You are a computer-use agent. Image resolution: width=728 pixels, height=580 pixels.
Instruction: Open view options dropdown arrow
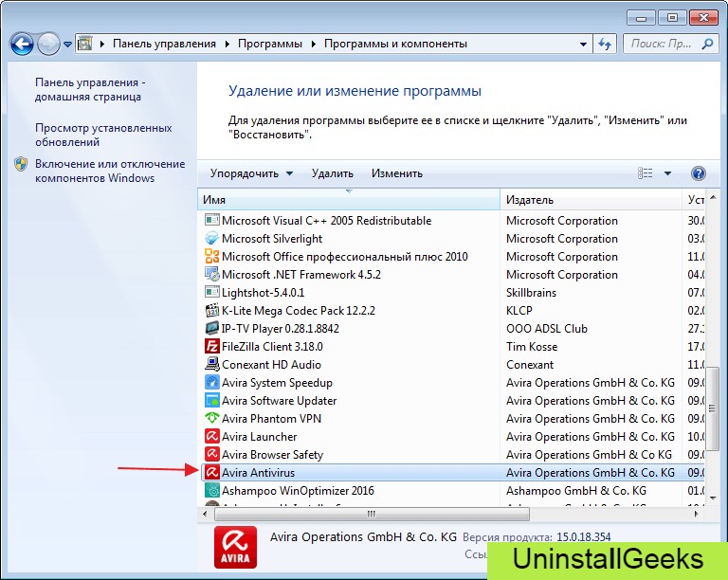click(667, 173)
